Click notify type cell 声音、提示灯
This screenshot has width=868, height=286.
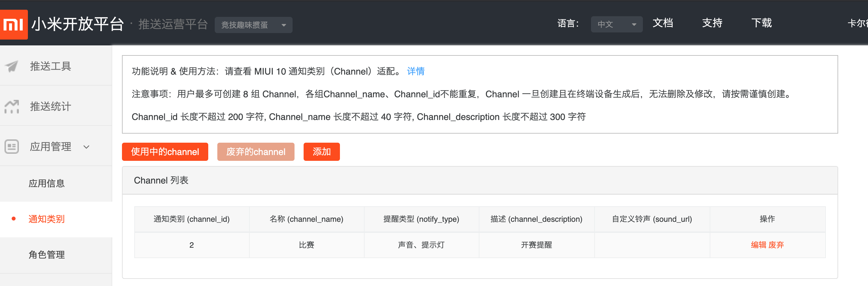421,245
